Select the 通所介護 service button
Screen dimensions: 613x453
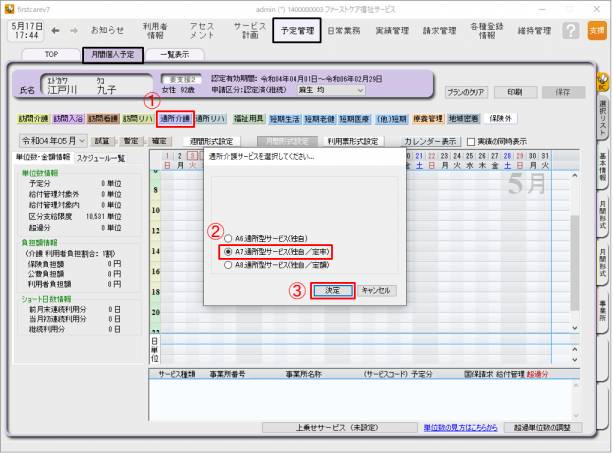pos(174,118)
